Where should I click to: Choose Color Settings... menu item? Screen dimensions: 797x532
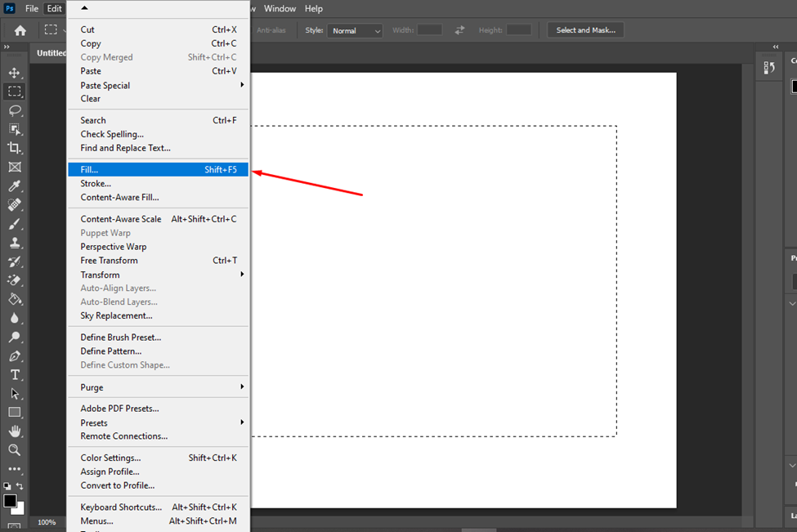(158, 458)
